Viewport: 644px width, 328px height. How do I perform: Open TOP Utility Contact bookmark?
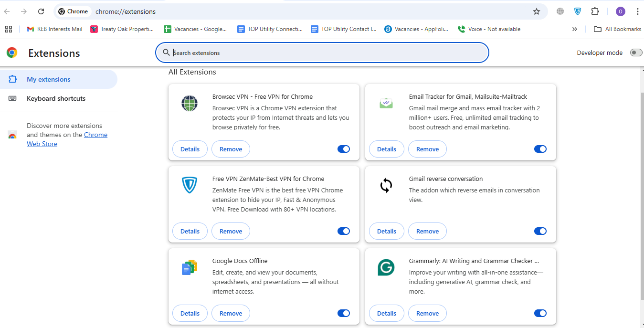pos(343,29)
